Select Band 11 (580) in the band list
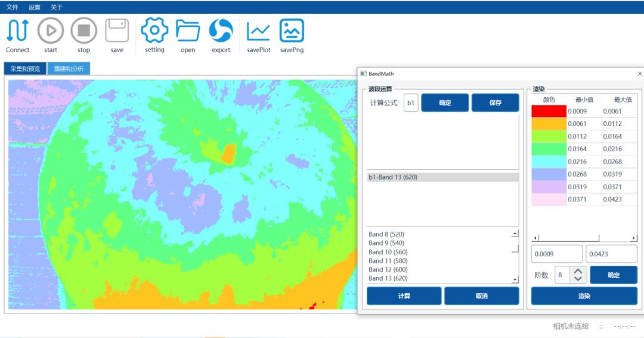Viewport: 644px width, 338px height. tap(388, 261)
